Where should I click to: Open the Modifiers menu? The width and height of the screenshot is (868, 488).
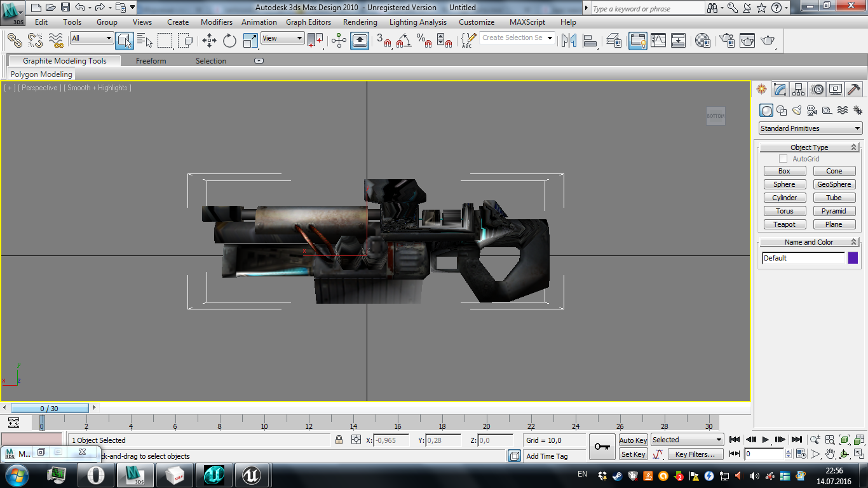point(217,22)
